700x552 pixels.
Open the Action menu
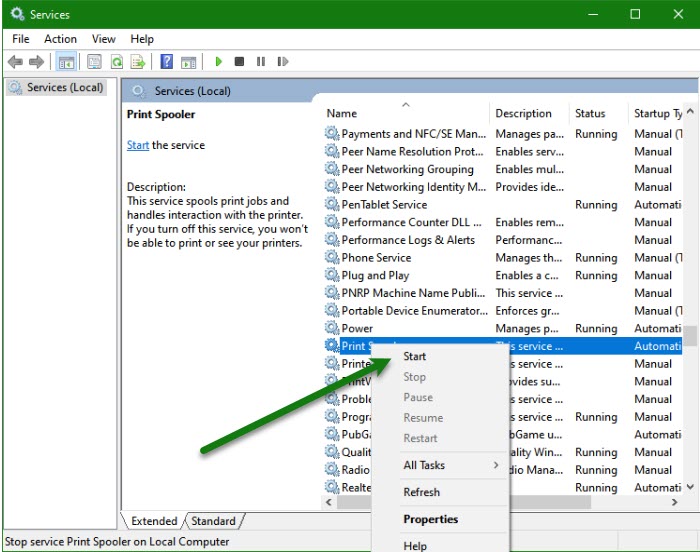coord(60,39)
